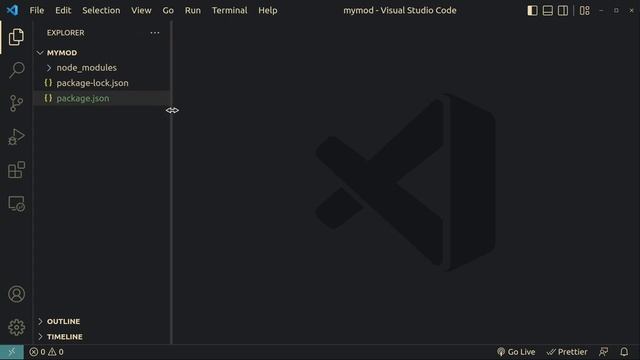Click the VS Code logo in title bar
Viewport: 640px width, 360px height.
click(12, 10)
